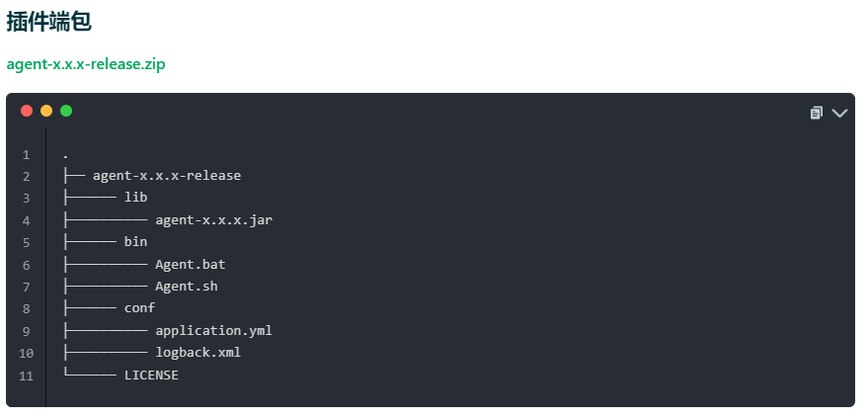Click line number 11 in gutter

[26, 376]
